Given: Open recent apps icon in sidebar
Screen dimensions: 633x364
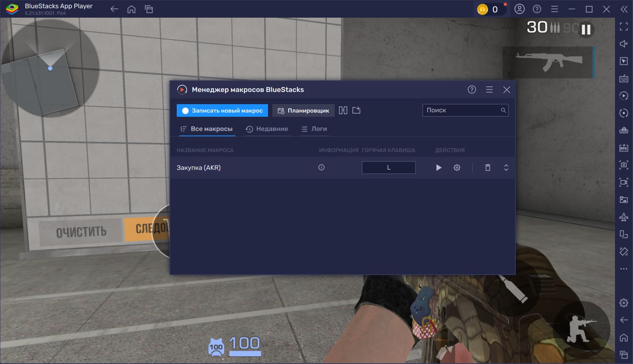Looking at the screenshot, I should (624, 355).
